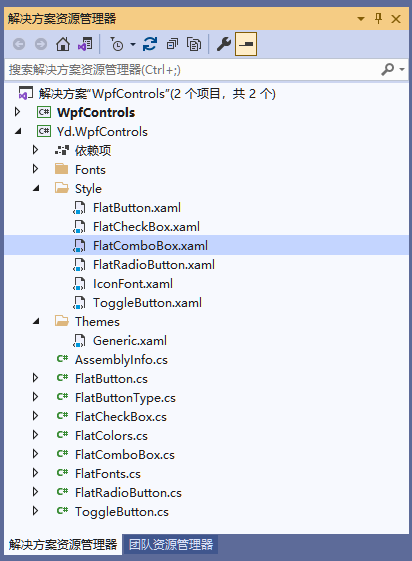Collapse all nodes using the collapse icon
The height and width of the screenshot is (561, 412).
point(172,44)
